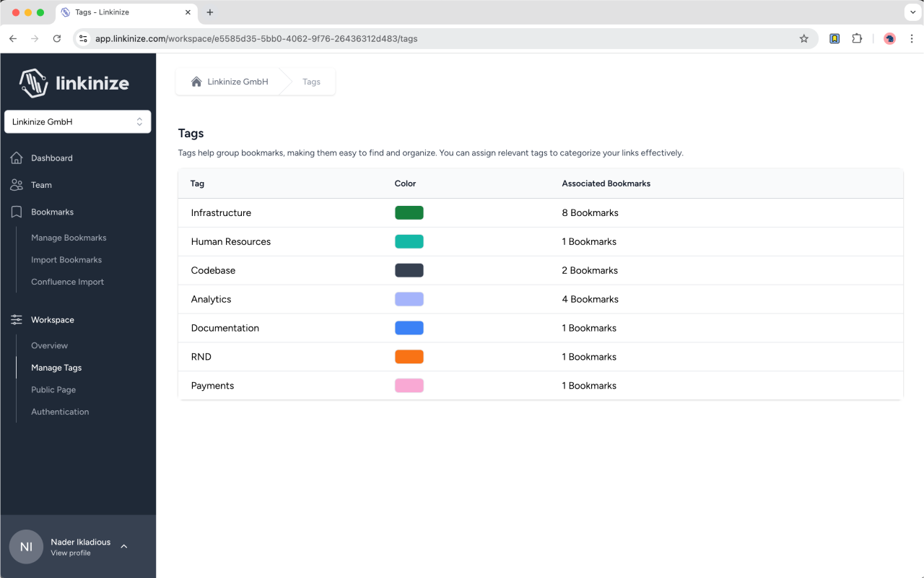Click the View profile link
Screen dimensions: 924x578
71,553
